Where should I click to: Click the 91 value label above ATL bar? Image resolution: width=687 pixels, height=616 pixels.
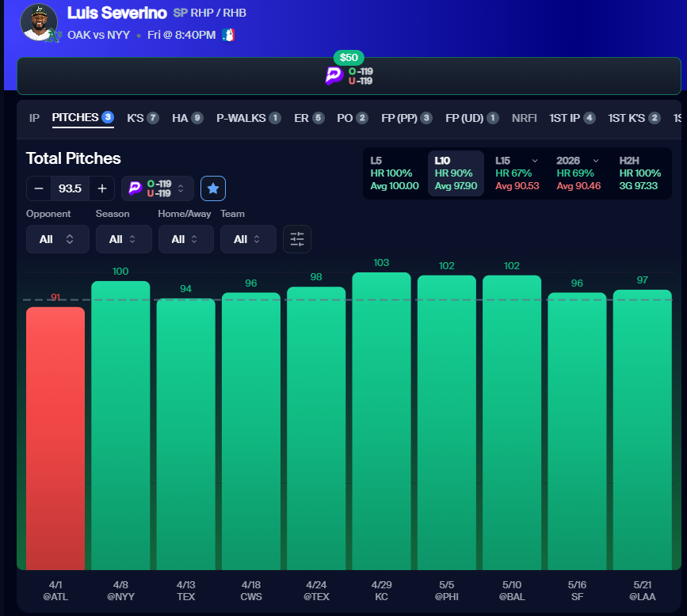(x=55, y=297)
